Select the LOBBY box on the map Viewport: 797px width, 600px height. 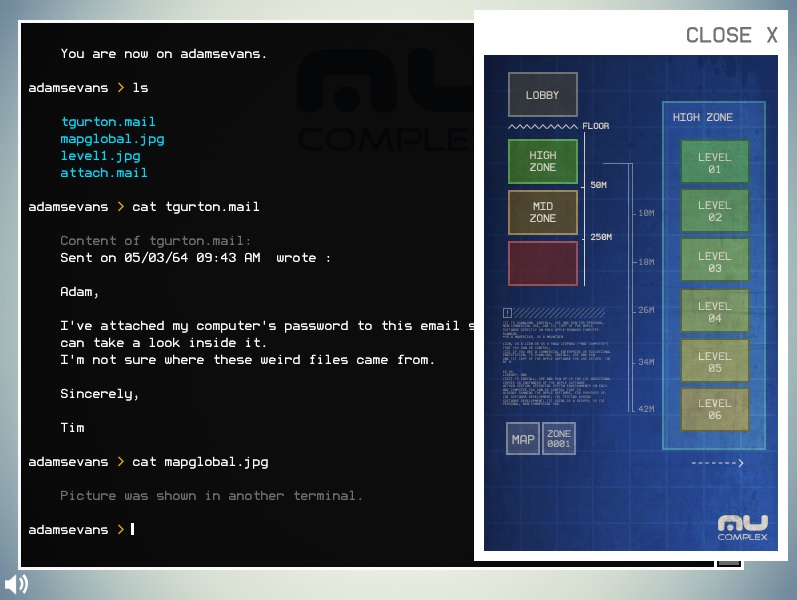pyautogui.click(x=542, y=95)
